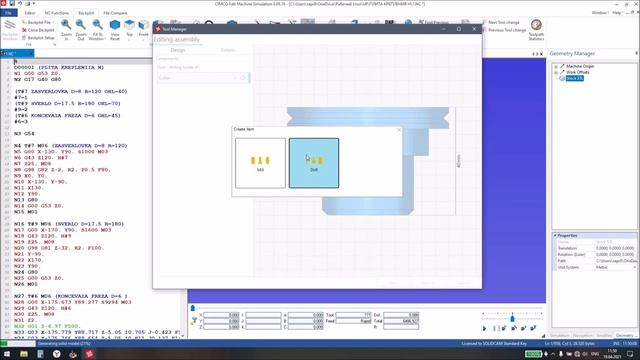Click the Find Previous button in ribbon

point(433,22)
